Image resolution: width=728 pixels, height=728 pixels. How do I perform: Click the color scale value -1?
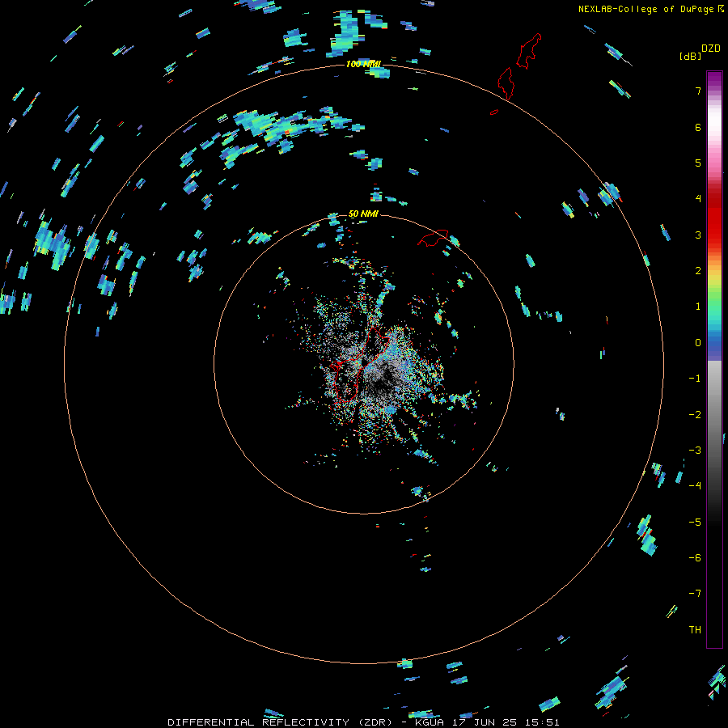click(695, 379)
